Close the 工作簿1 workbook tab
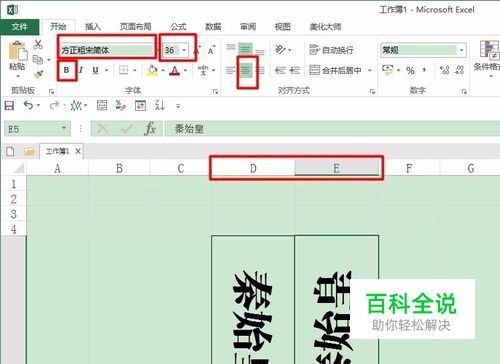Viewport: 500px width, 364px height. pyautogui.click(x=78, y=151)
